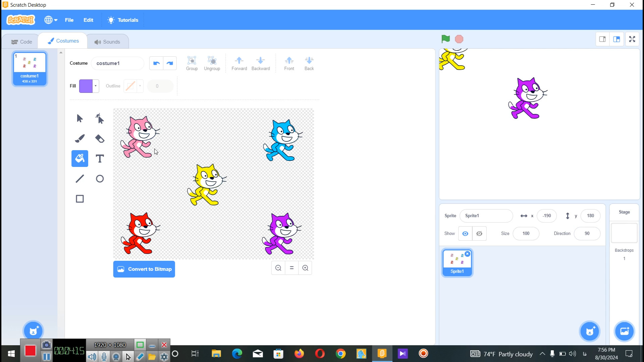Click the Windows Start button

11,354
